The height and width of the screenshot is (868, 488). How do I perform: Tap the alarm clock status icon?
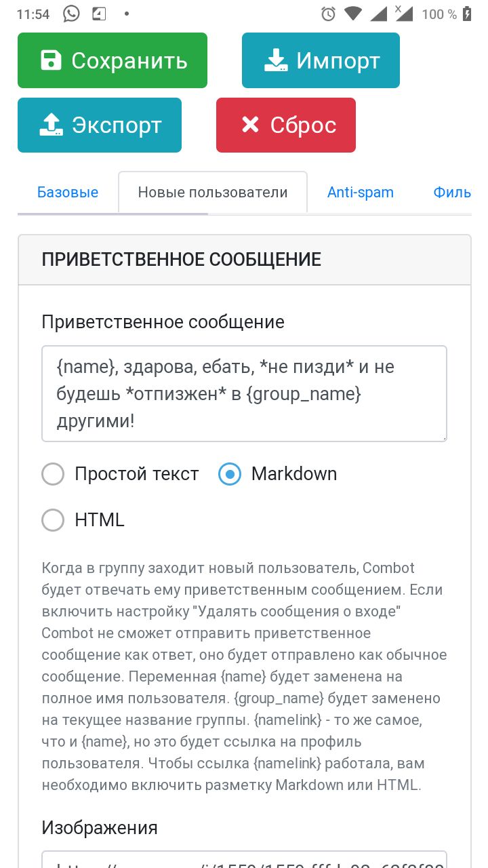328,14
